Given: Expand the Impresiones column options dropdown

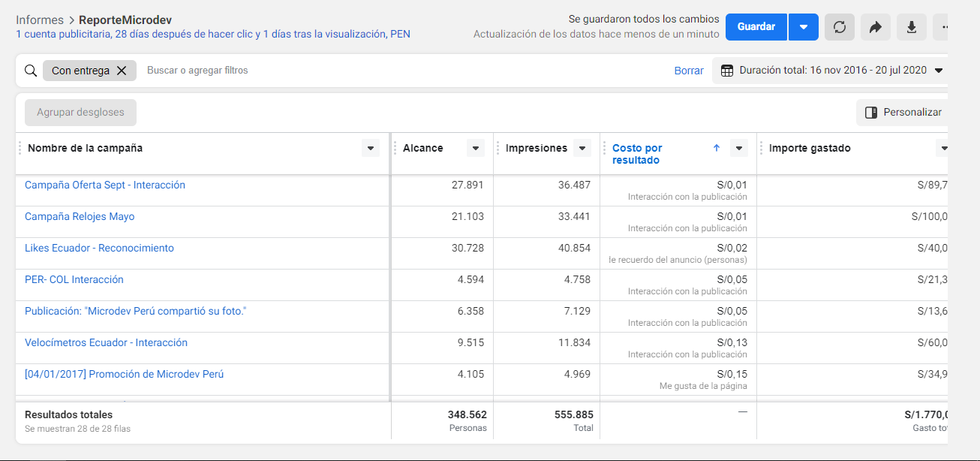Looking at the screenshot, I should pyautogui.click(x=582, y=149).
